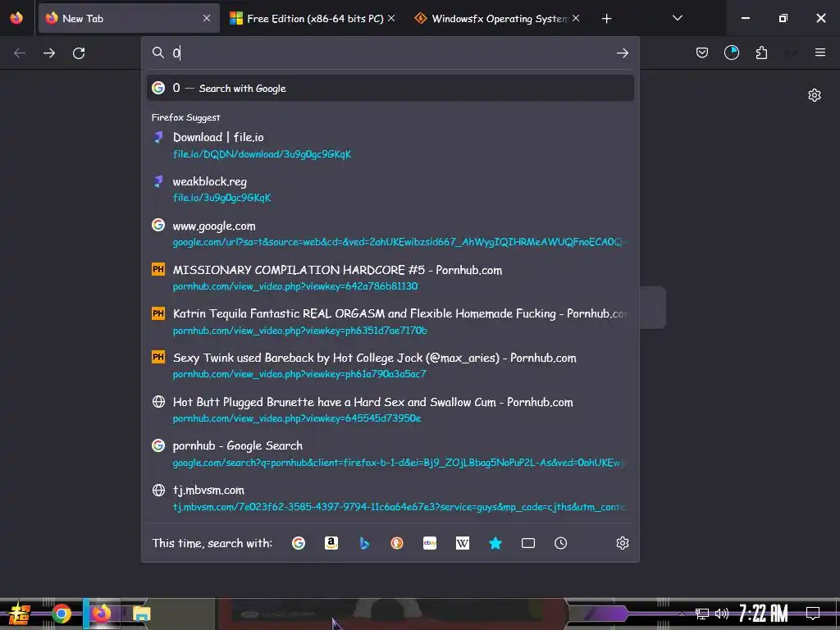Expand the list all tabs chevron
840x630 pixels.
(x=677, y=18)
